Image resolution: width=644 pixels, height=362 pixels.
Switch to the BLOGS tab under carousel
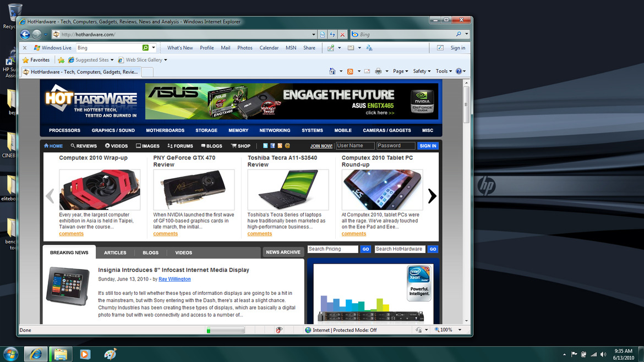coord(150,253)
